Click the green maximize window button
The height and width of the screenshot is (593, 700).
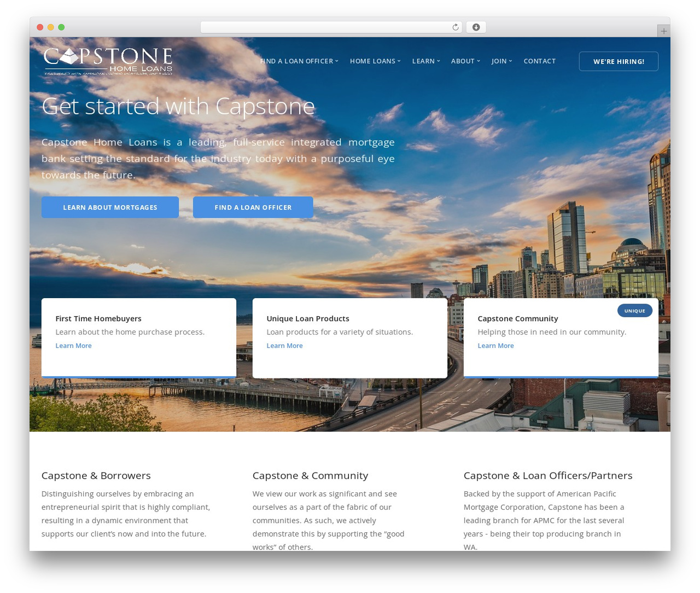click(x=61, y=27)
